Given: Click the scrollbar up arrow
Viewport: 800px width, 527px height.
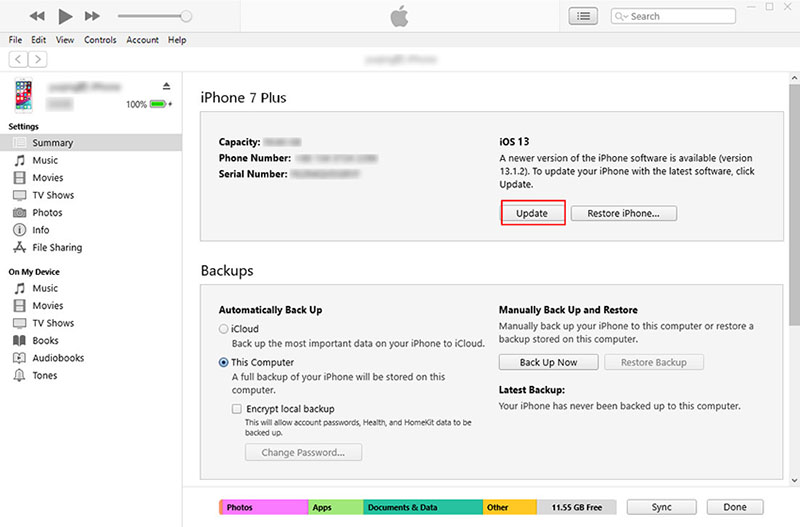Looking at the screenshot, I should click(794, 78).
